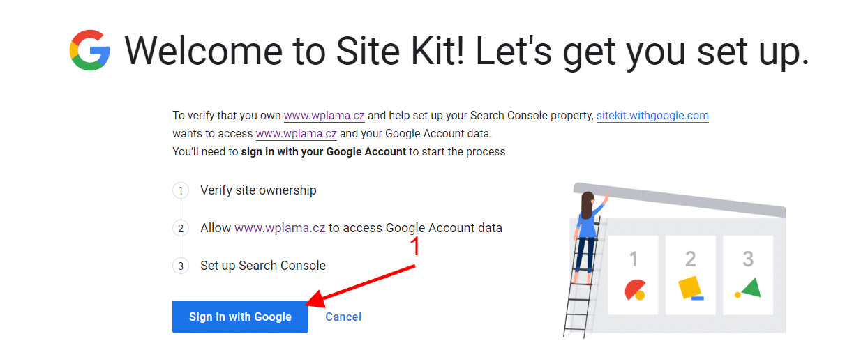Click the step 2 circle number
Image resolution: width=868 pixels, height=357 pixels.
[x=181, y=228]
